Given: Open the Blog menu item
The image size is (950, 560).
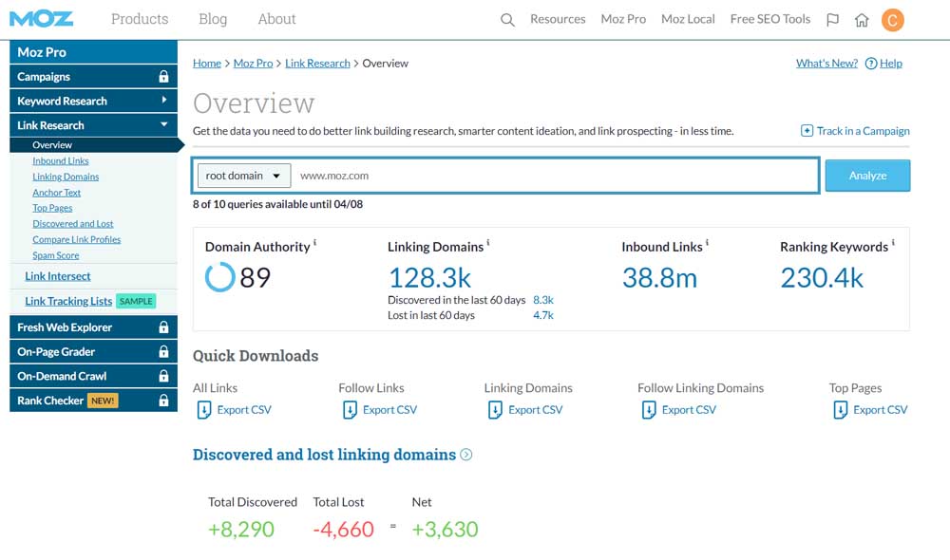Looking at the screenshot, I should (213, 19).
